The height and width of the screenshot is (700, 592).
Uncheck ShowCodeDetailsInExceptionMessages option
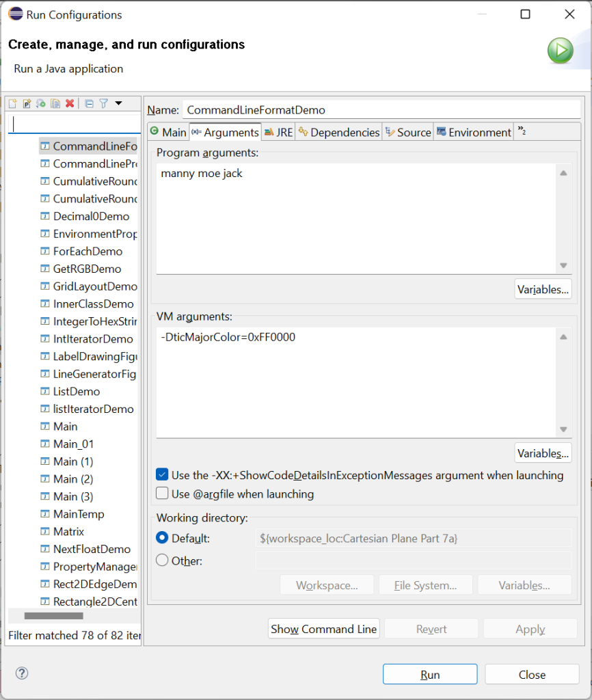pyautogui.click(x=162, y=475)
